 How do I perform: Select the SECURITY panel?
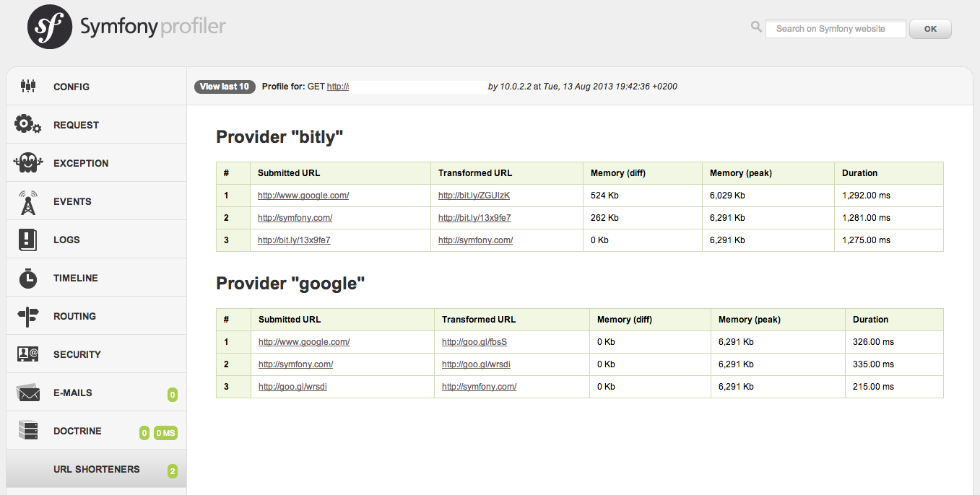coord(96,354)
